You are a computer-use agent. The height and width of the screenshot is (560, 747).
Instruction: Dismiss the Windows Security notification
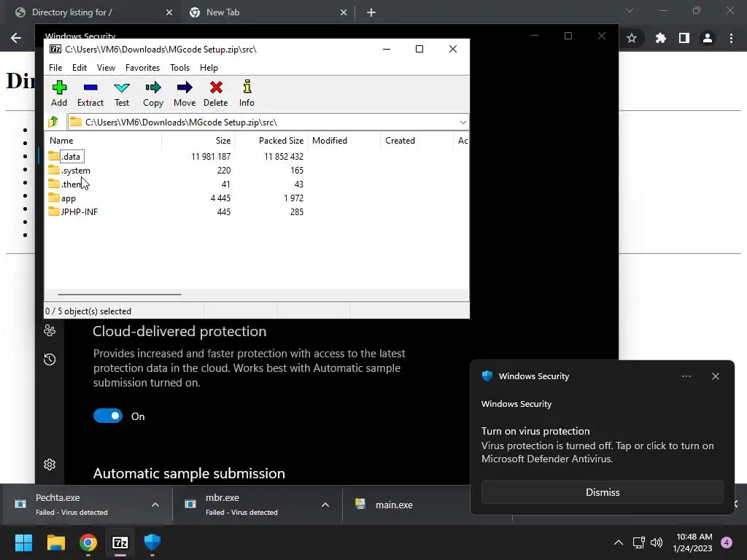(602, 492)
